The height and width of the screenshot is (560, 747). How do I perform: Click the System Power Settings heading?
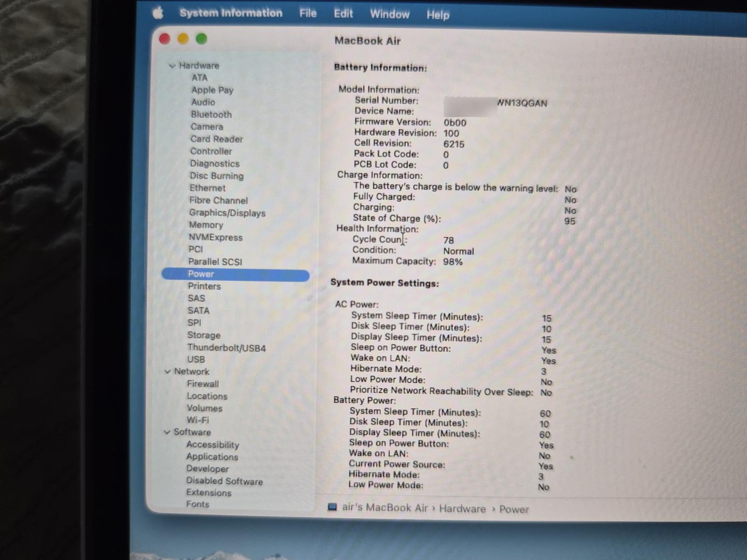(x=384, y=283)
